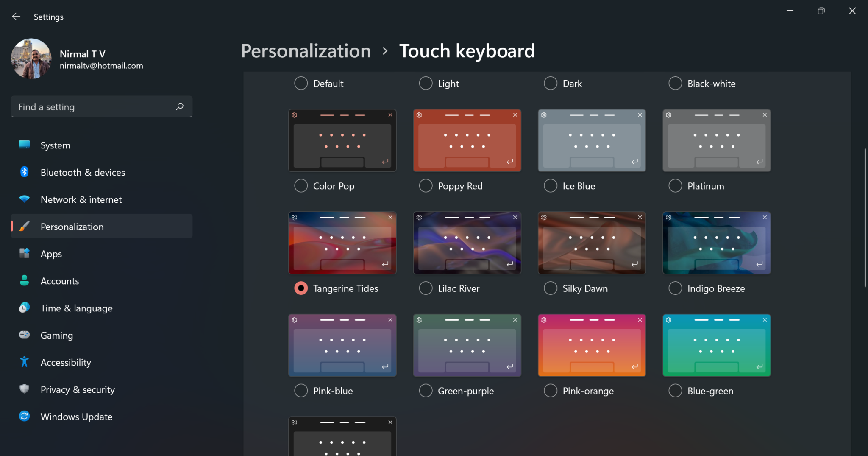The image size is (868, 456).
Task: Select the Dark keyboard theme
Action: (550, 83)
